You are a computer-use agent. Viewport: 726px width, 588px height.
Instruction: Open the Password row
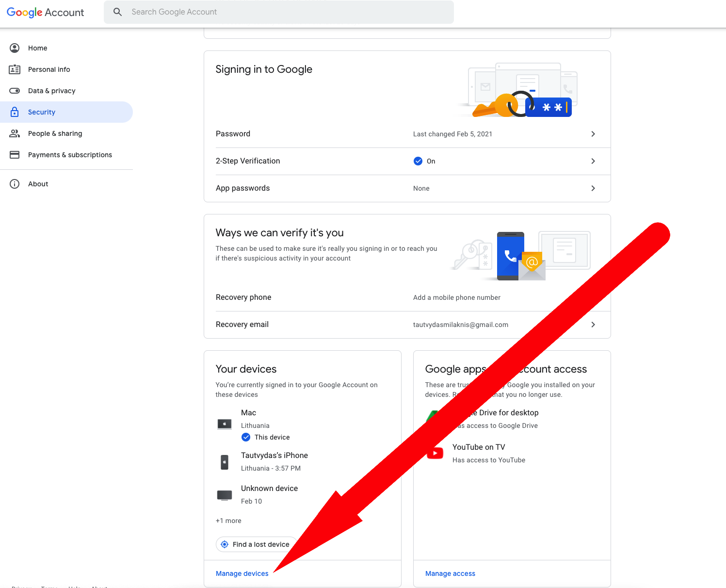407,134
